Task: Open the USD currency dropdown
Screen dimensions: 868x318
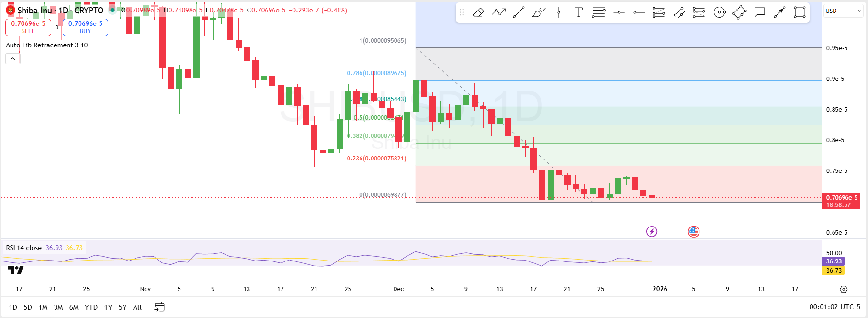Action: [x=843, y=11]
